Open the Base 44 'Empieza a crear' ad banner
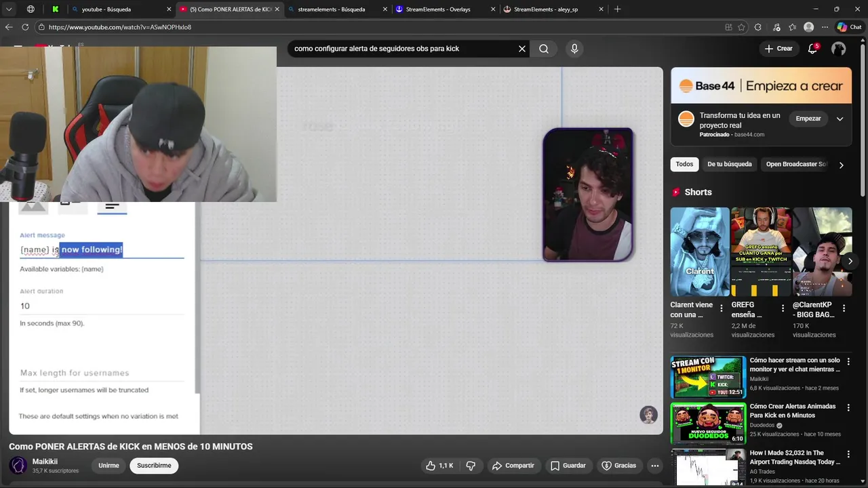868x488 pixels. point(761,86)
